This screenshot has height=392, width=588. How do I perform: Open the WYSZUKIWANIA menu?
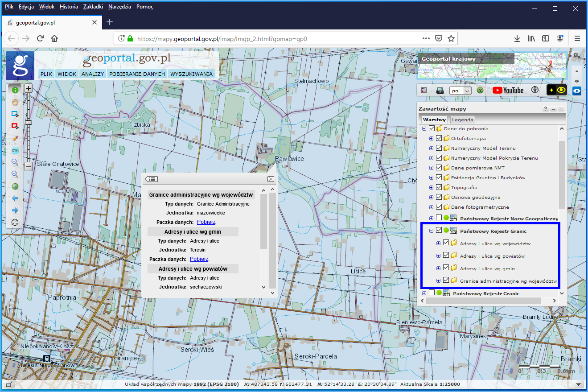point(192,74)
